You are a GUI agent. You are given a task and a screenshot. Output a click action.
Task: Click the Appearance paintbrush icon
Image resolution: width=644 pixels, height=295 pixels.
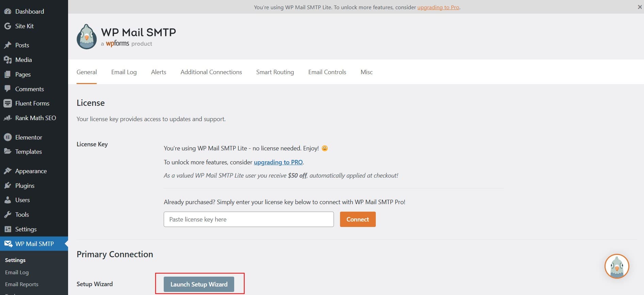7,171
